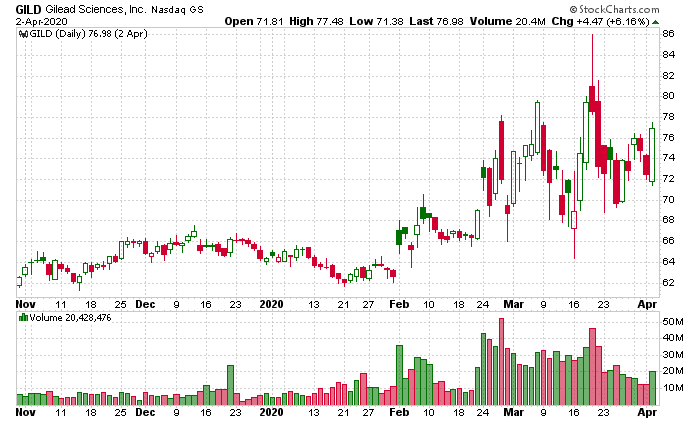The width and height of the screenshot is (700, 421).
Task: Click the bar-chart icon beside Volume 20,428,476
Action: point(23,317)
